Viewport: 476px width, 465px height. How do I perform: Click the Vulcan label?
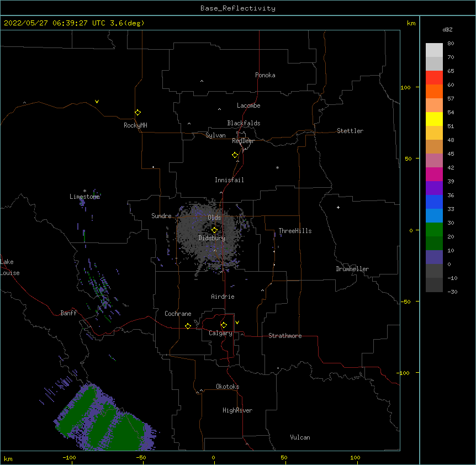[x=300, y=437]
